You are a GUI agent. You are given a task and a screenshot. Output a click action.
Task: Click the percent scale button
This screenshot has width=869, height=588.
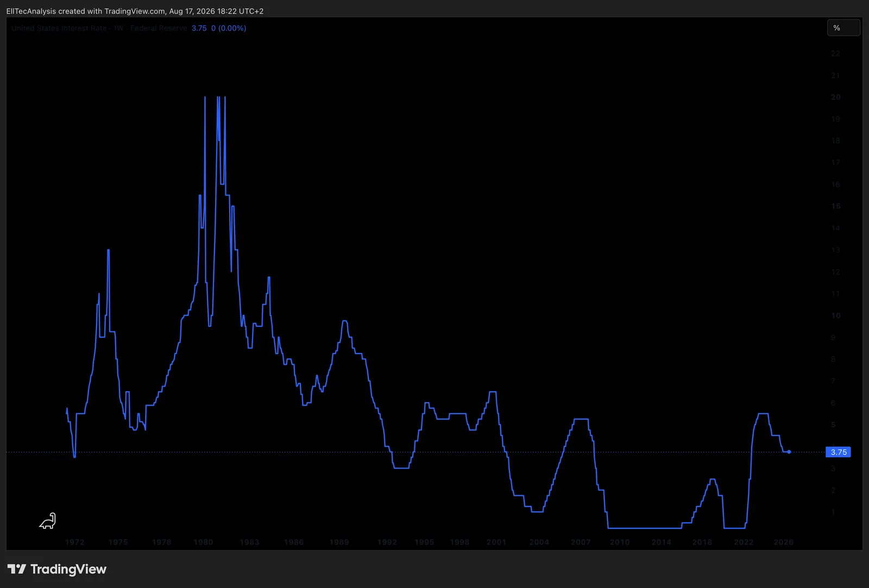tap(843, 28)
